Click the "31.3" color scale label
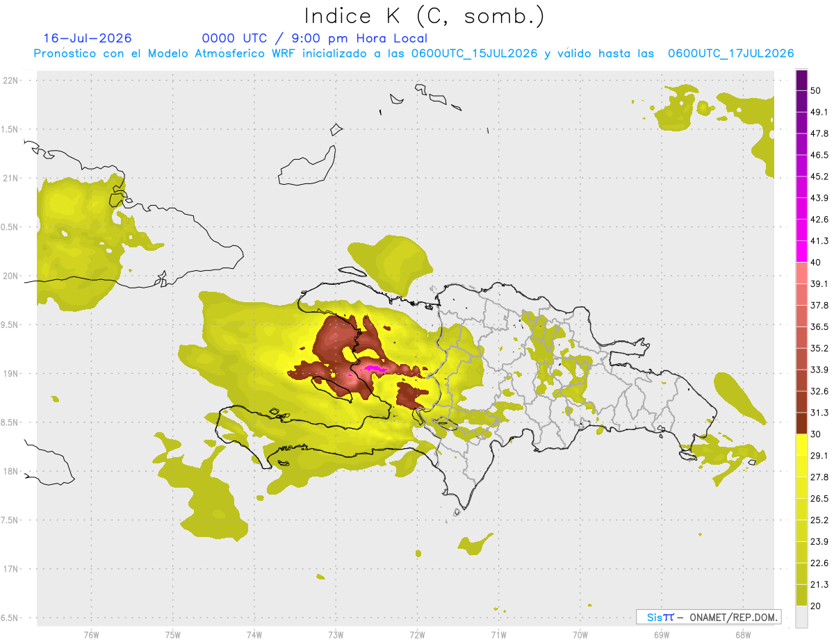The height and width of the screenshot is (644, 834). pos(819,413)
